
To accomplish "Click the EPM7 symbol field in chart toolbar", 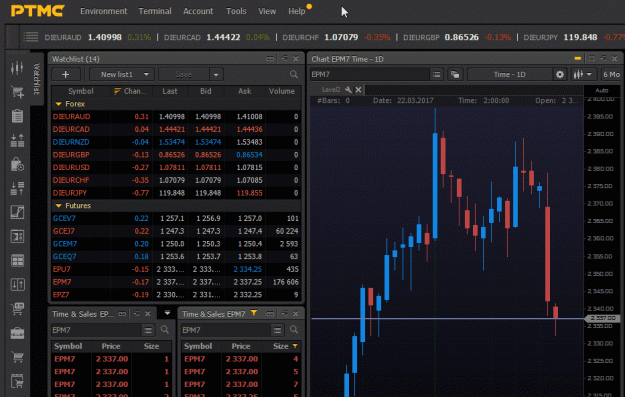I will pos(369,75).
